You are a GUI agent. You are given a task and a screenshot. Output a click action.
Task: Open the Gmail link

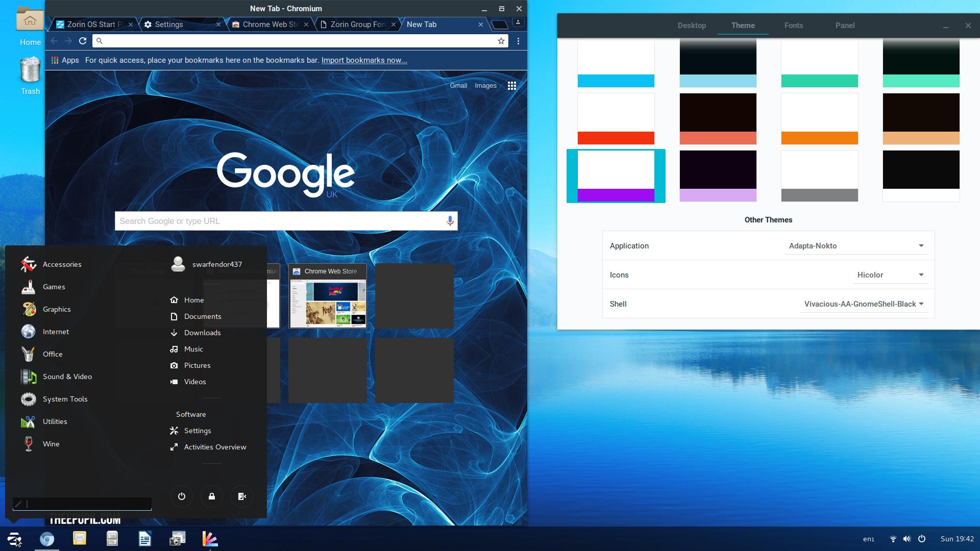[x=458, y=86]
